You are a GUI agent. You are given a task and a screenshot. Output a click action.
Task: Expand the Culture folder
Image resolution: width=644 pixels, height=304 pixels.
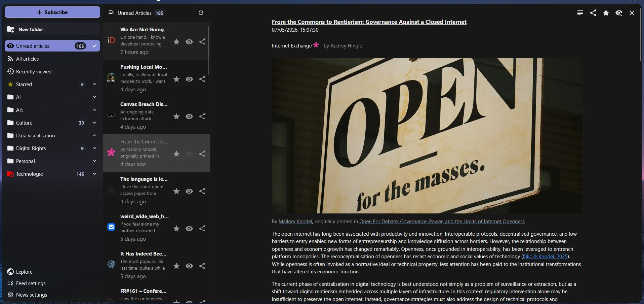[x=94, y=123]
